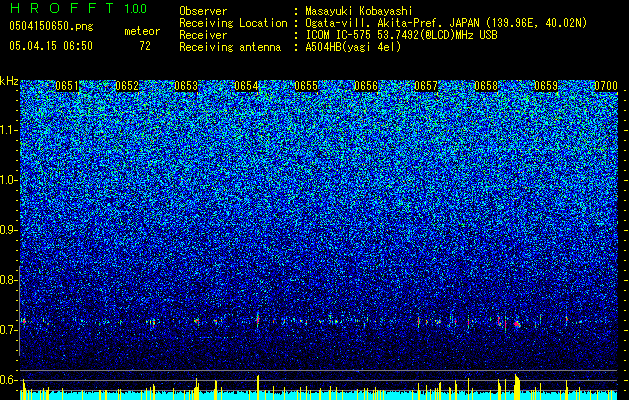This screenshot has height=400, width=629.
Task: Click the 0654 time marker
Action: coord(246,86)
